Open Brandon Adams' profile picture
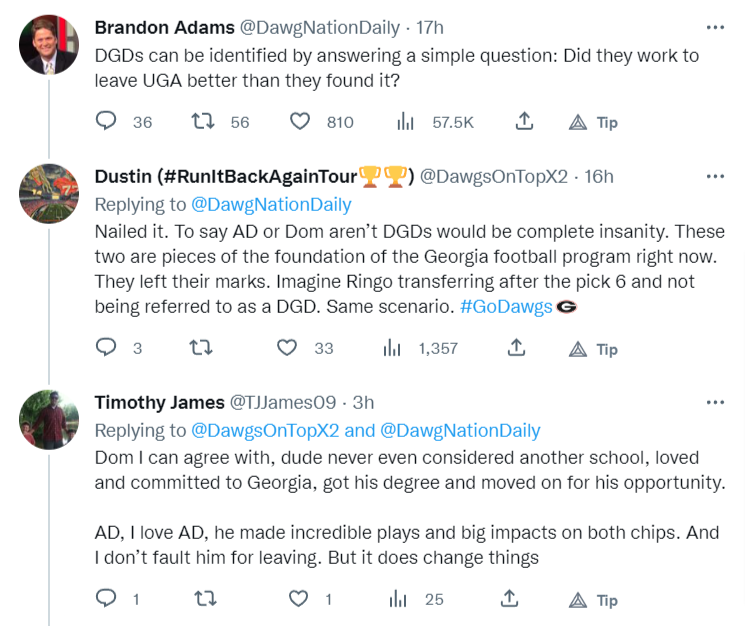Screen dimensions: 745x626 [x=49, y=45]
